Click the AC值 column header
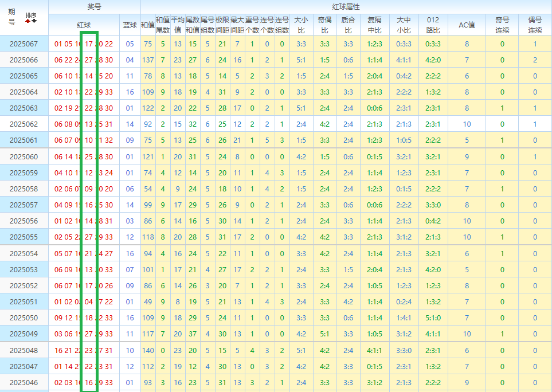The height and width of the screenshot is (392, 552). click(467, 25)
